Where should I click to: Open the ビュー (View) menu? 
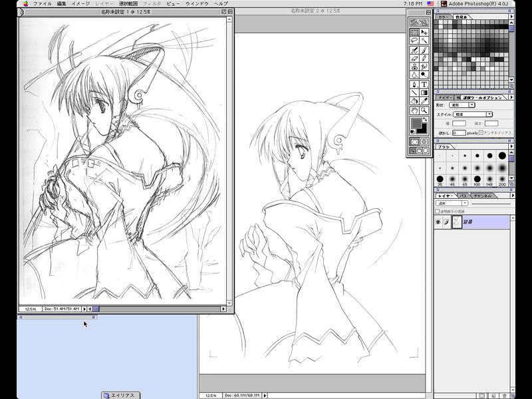pos(173,4)
